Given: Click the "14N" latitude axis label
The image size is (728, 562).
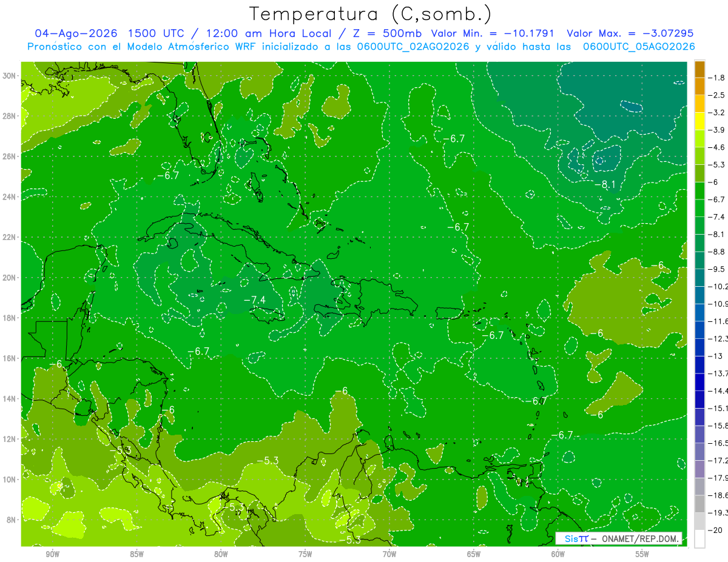Looking at the screenshot, I should tap(9, 399).
